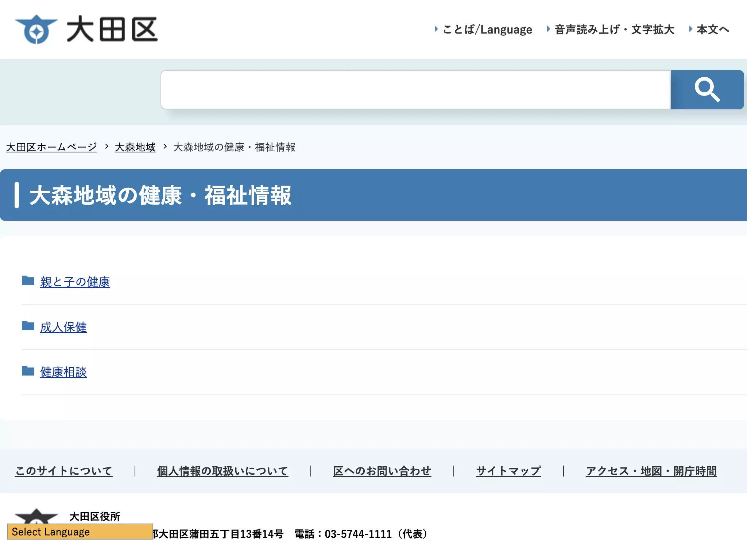Open 個人情報の取扱いについて footer link
Viewport: 747px width, 560px height.
click(222, 471)
